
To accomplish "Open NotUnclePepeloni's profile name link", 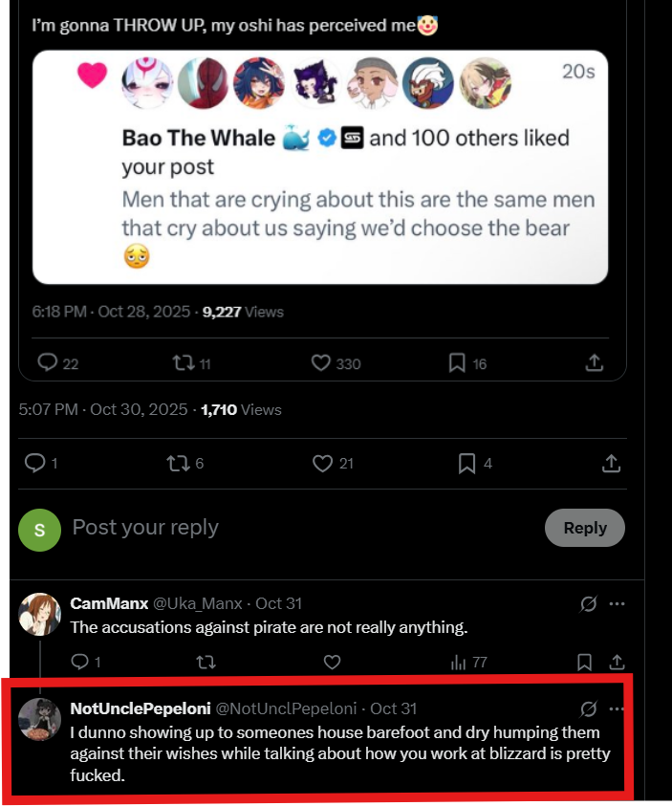I will pos(139,708).
